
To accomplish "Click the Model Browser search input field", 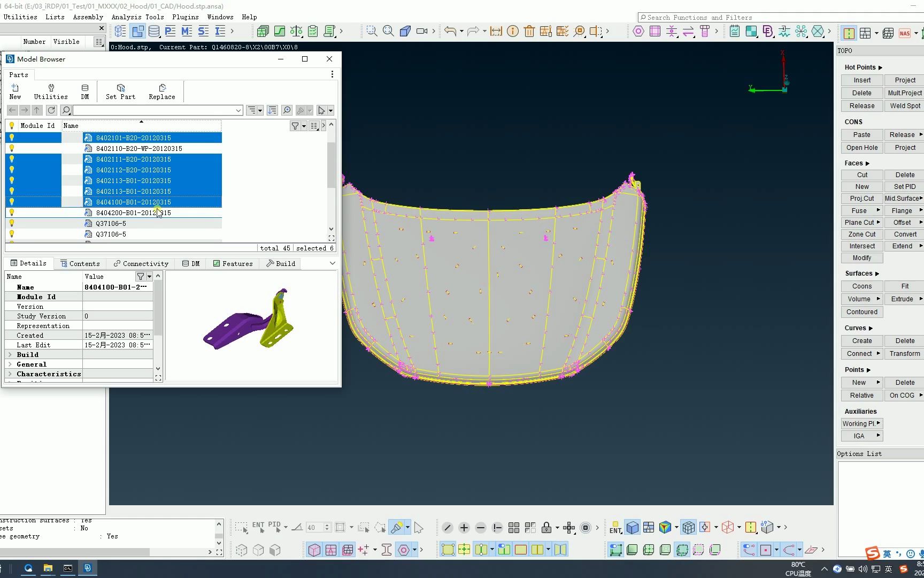I will [x=155, y=110].
